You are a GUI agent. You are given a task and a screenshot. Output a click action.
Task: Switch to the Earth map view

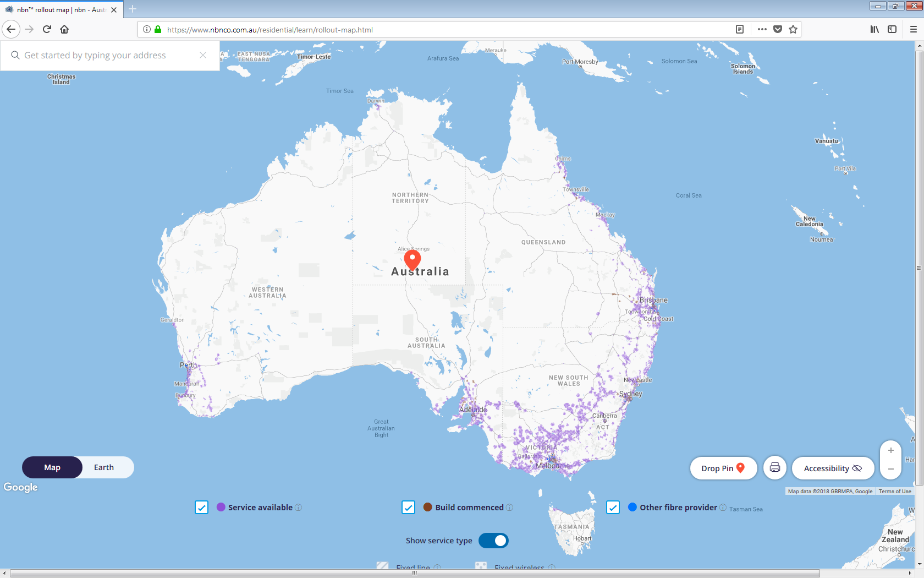pyautogui.click(x=104, y=467)
